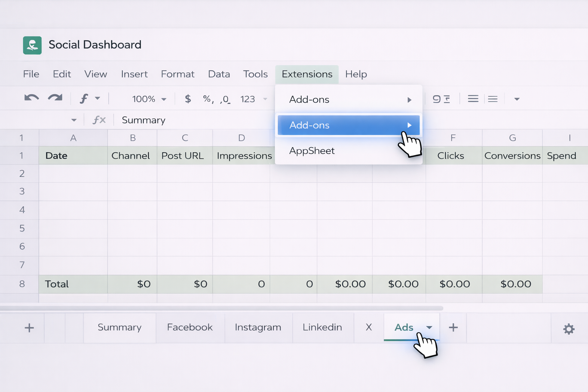Switch to the X sheet tab

pos(369,327)
